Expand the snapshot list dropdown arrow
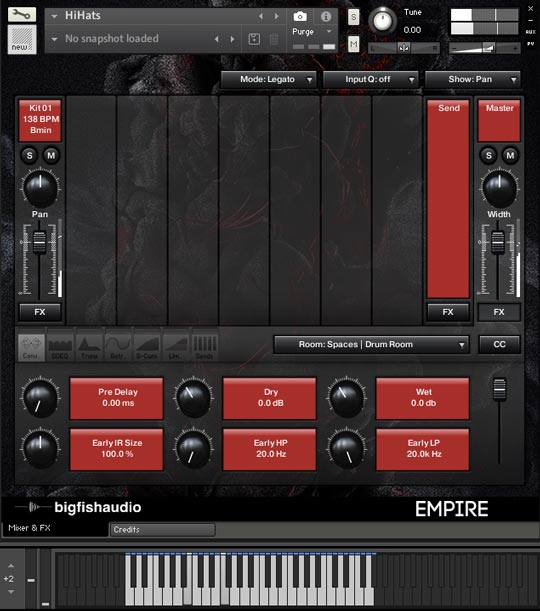 tap(55, 39)
